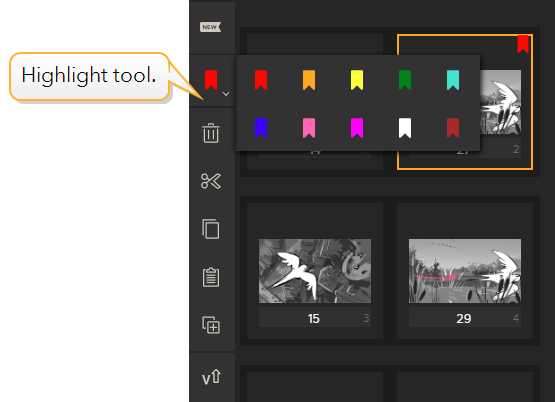Click the Copy icon in sidebar
The height and width of the screenshot is (402, 555).
[x=211, y=229]
